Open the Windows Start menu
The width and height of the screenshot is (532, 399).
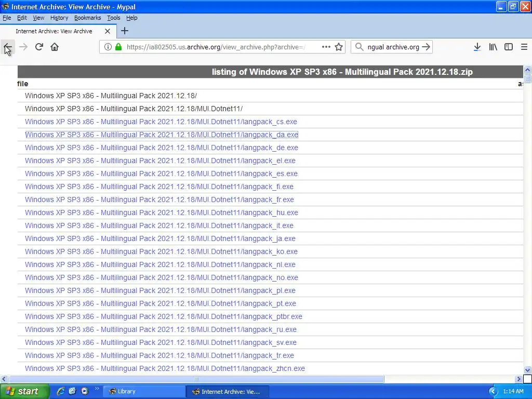pyautogui.click(x=24, y=392)
